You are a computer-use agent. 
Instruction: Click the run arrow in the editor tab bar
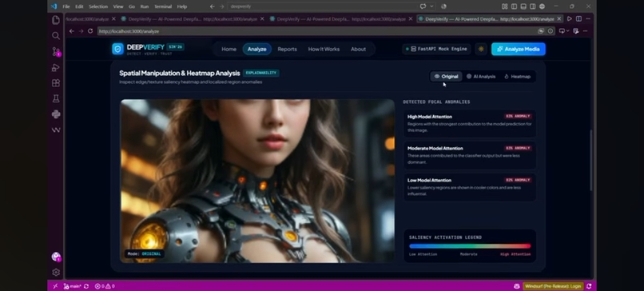pyautogui.click(x=569, y=19)
